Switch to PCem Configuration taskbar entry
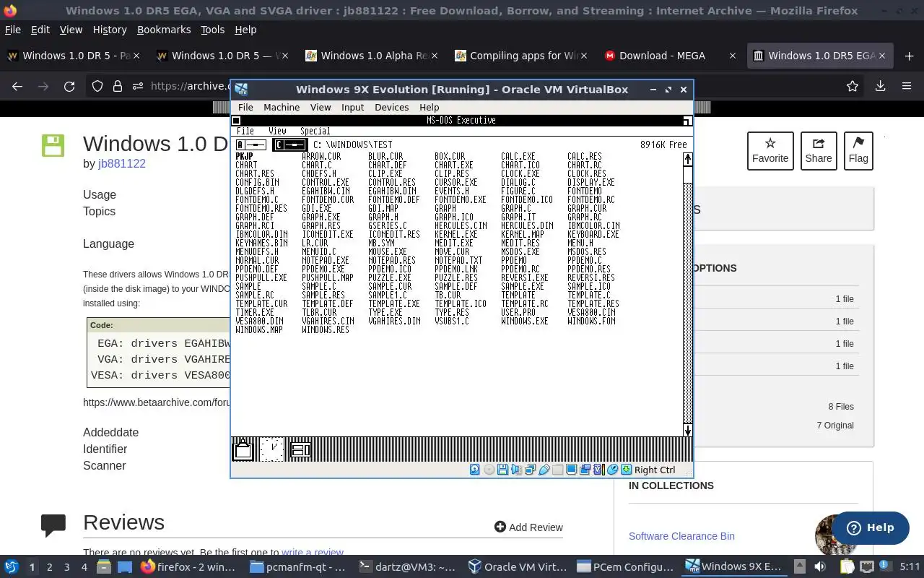Image resolution: width=924 pixels, height=578 pixels. pyautogui.click(x=626, y=566)
